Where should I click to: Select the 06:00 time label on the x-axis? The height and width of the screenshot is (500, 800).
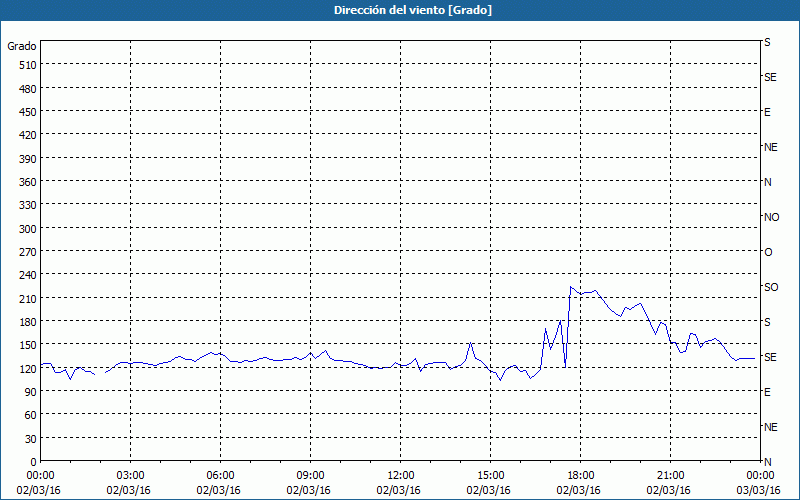click(x=220, y=476)
